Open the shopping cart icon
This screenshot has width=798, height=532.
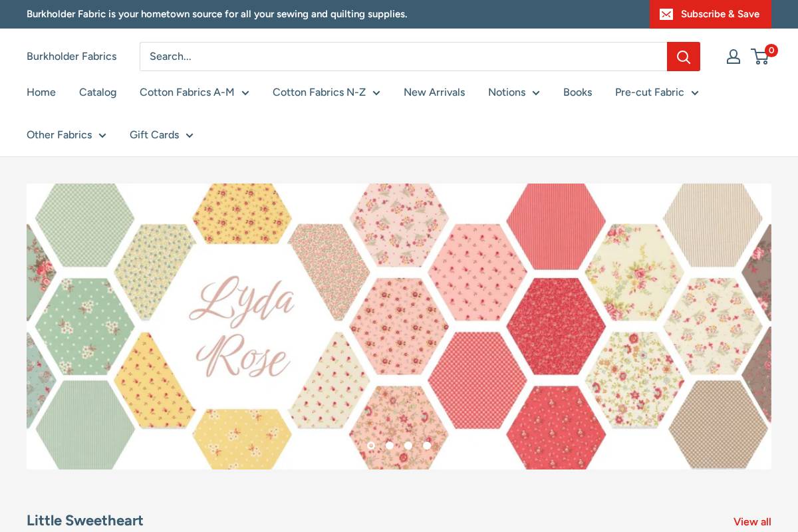pos(759,57)
